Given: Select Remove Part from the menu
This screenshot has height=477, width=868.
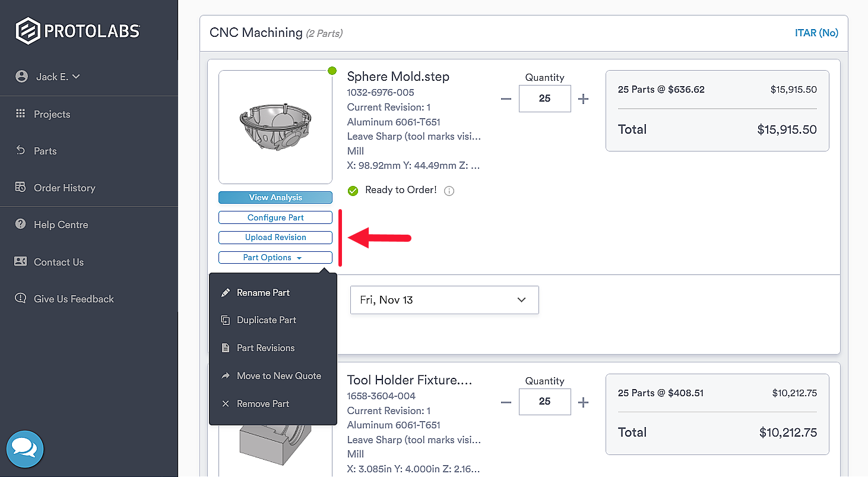Looking at the screenshot, I should pos(262,403).
